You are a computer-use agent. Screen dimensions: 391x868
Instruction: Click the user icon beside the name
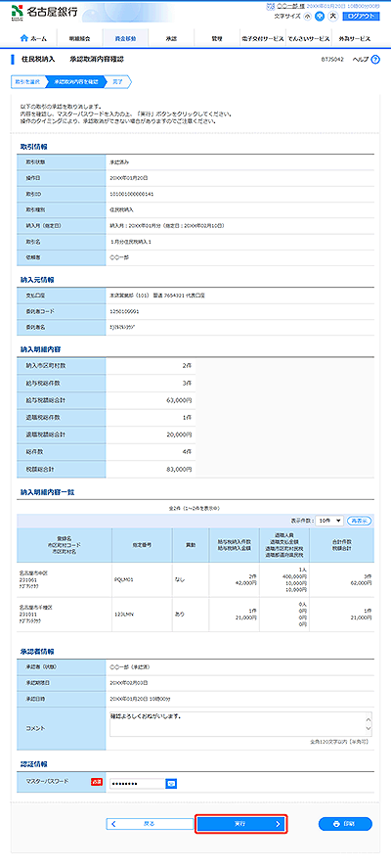coord(271,6)
